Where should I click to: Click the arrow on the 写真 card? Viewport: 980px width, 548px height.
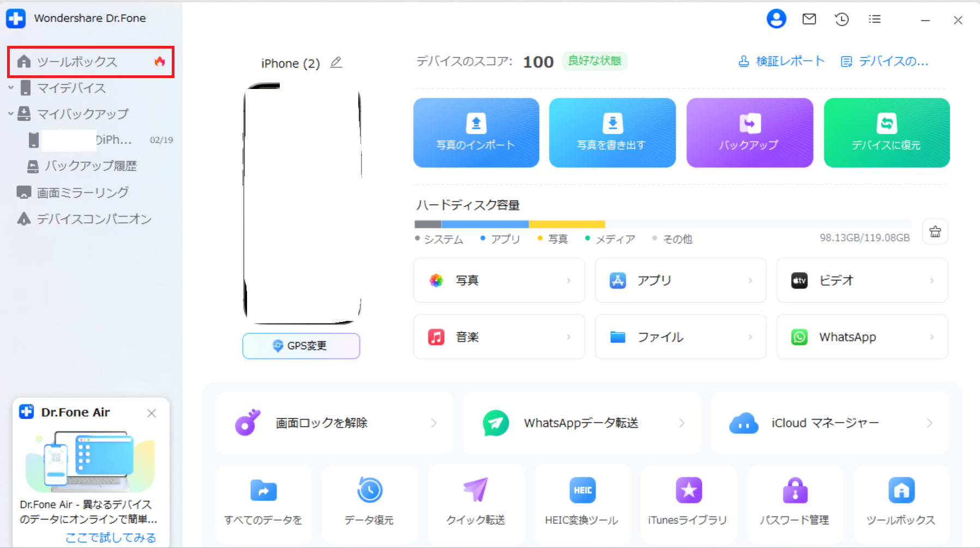[x=569, y=281]
